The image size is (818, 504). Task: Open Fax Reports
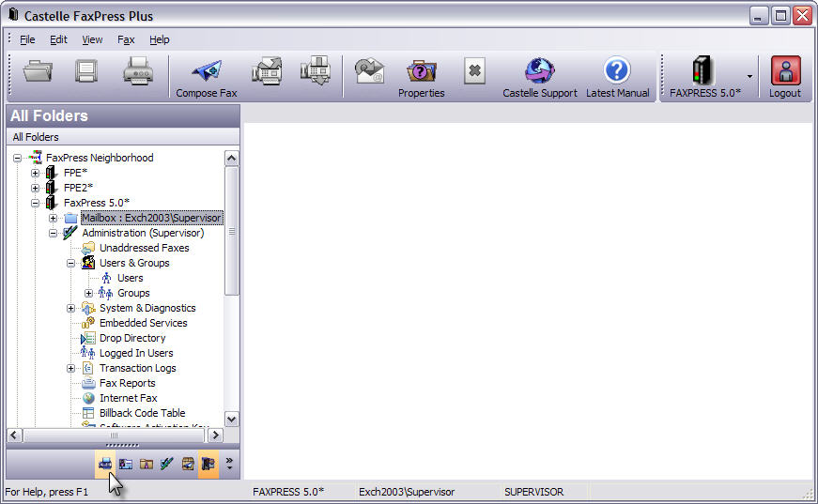pyautogui.click(x=128, y=384)
